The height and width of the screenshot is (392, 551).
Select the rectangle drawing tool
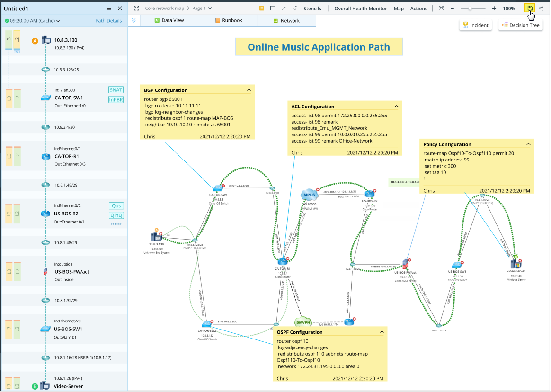click(273, 8)
